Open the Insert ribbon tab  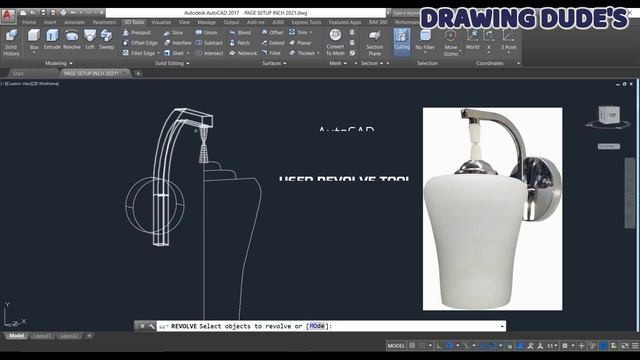click(50, 22)
